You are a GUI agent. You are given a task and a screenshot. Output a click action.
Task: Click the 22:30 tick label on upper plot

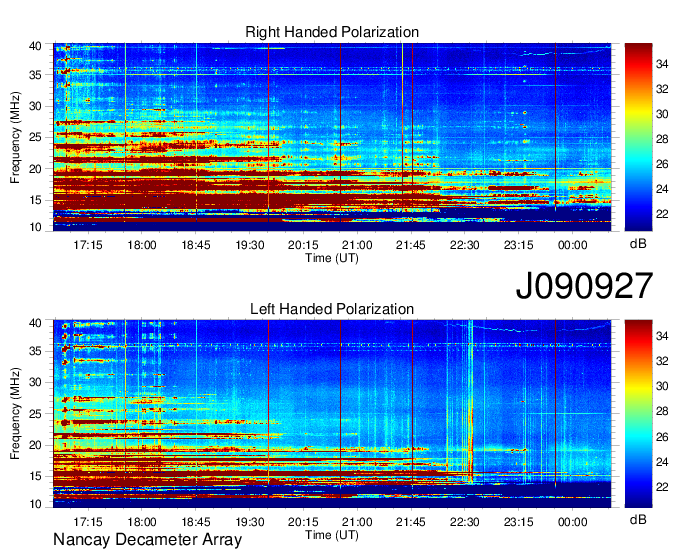pos(464,245)
